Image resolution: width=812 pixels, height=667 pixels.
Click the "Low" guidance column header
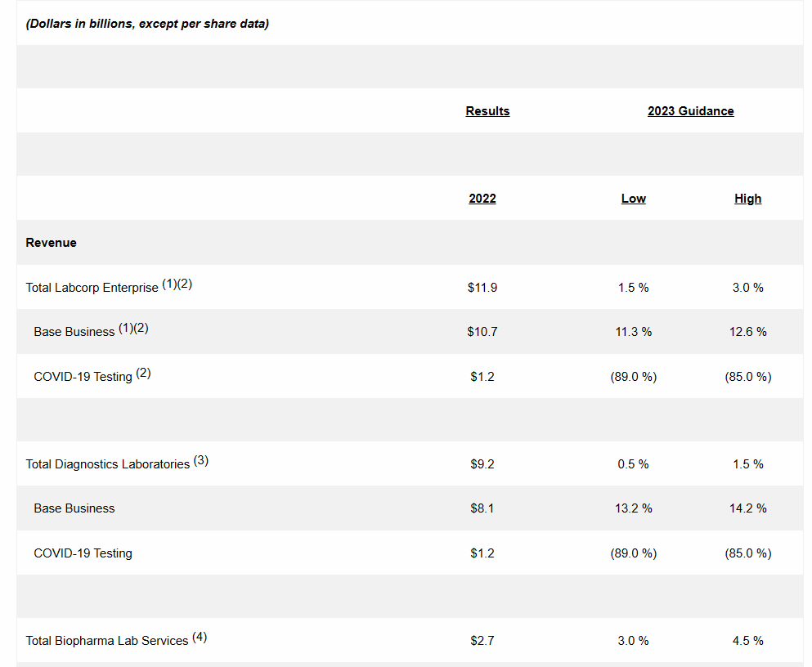pos(633,199)
